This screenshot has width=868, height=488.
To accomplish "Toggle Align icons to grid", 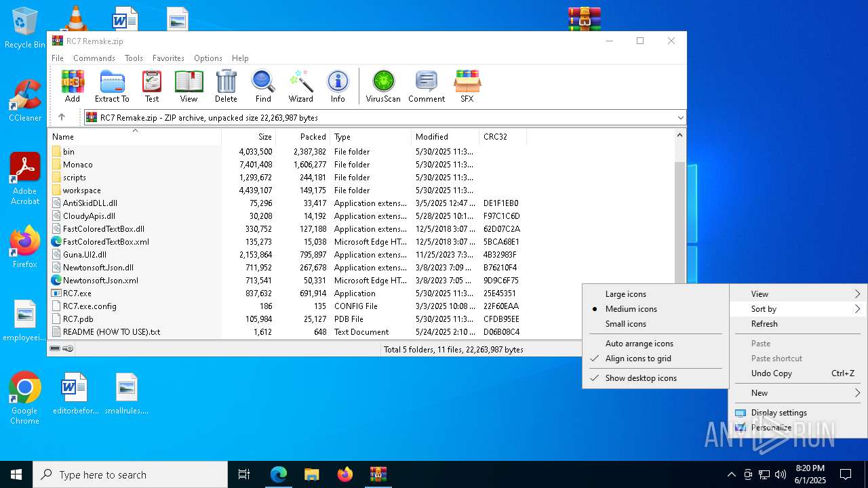I will (x=655, y=359).
